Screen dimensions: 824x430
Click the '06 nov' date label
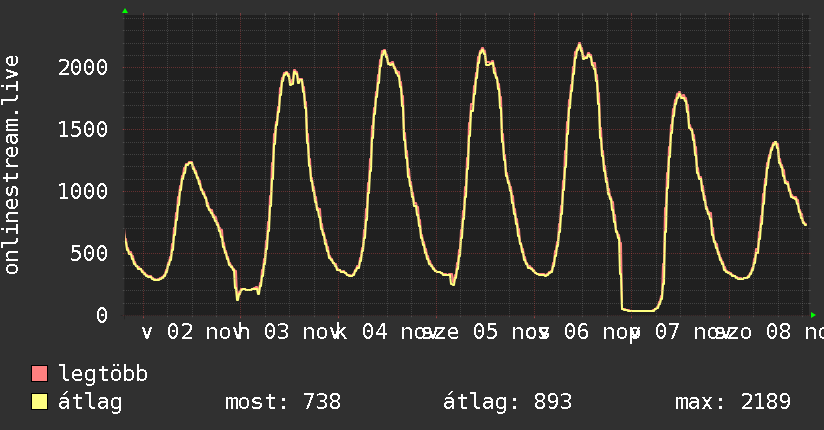pyautogui.click(x=588, y=331)
